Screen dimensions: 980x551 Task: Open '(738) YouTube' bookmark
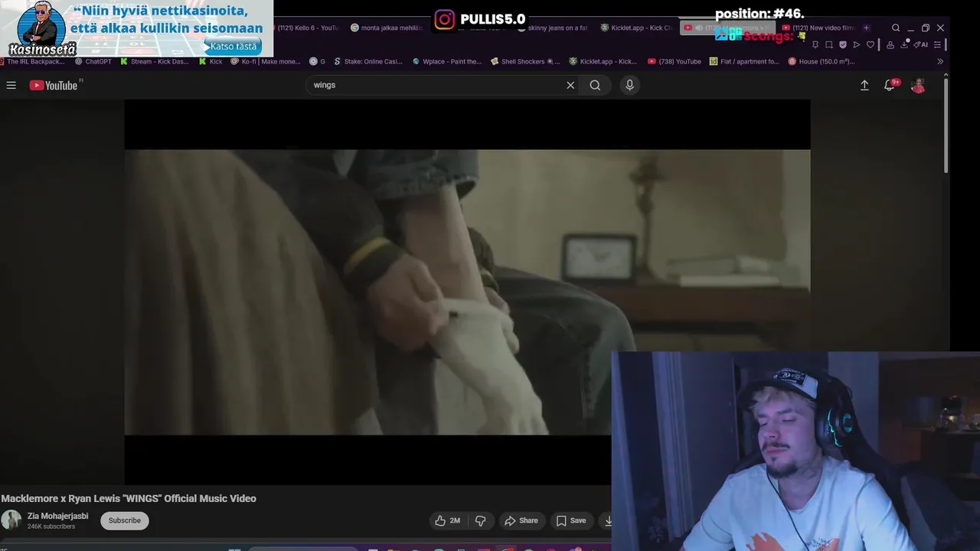[675, 61]
